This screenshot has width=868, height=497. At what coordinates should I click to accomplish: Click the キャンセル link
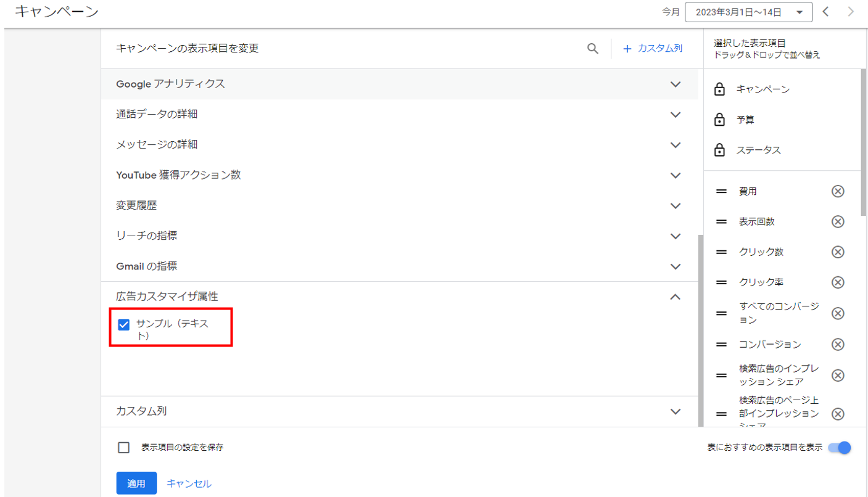coord(189,484)
